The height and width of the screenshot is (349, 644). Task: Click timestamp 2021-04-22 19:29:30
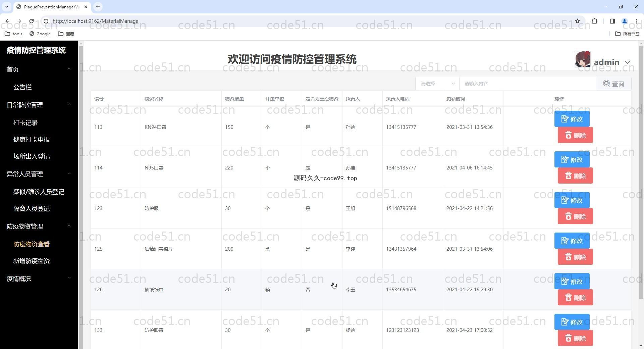[469, 290]
